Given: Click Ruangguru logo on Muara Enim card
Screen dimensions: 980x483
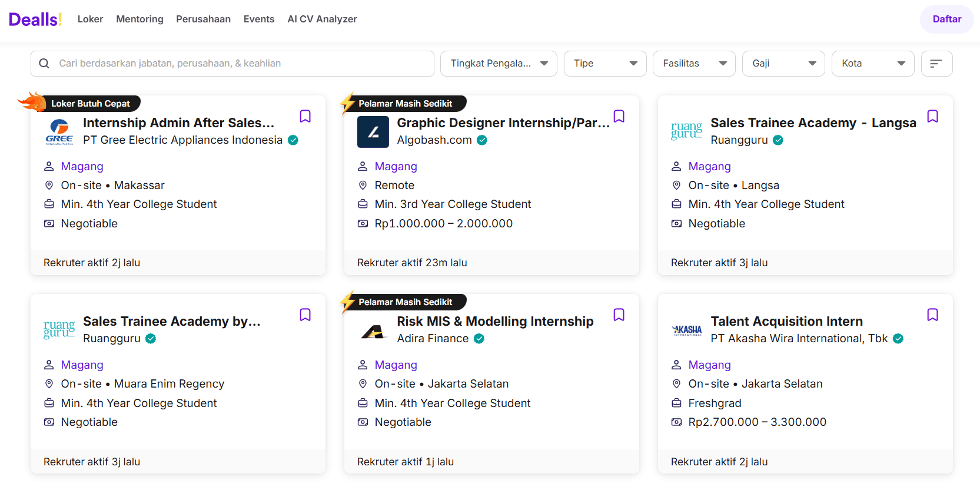Looking at the screenshot, I should pos(59,329).
